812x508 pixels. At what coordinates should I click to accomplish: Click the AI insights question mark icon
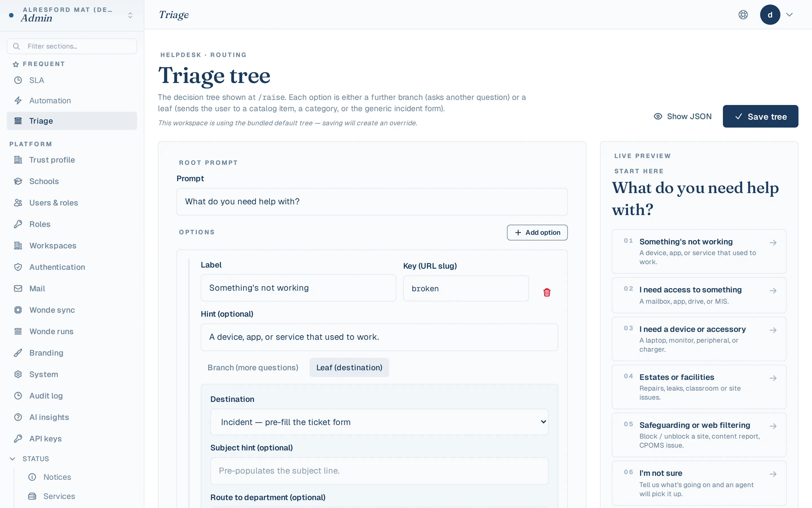pyautogui.click(x=18, y=417)
